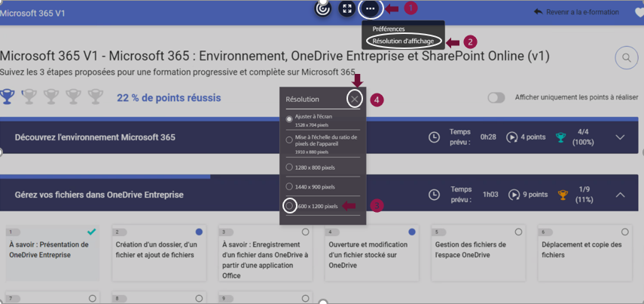644x304 pixels.
Task: Click the play icon beside 9 points
Action: tap(514, 194)
